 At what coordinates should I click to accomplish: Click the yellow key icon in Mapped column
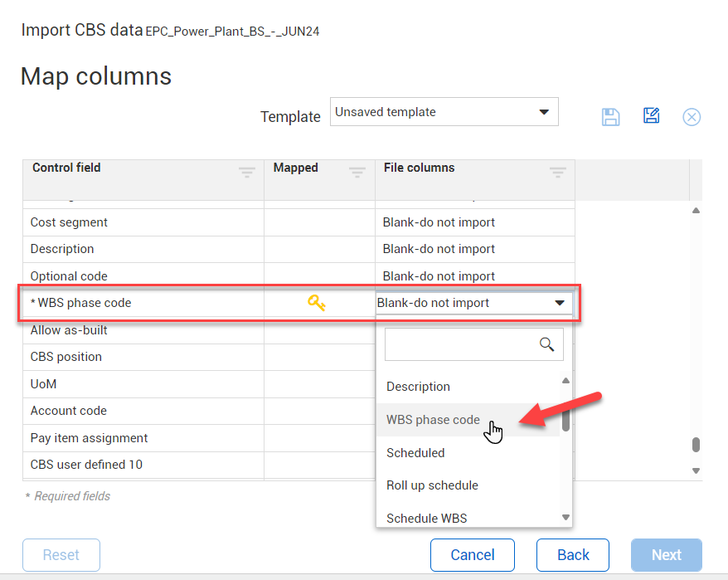coord(317,303)
